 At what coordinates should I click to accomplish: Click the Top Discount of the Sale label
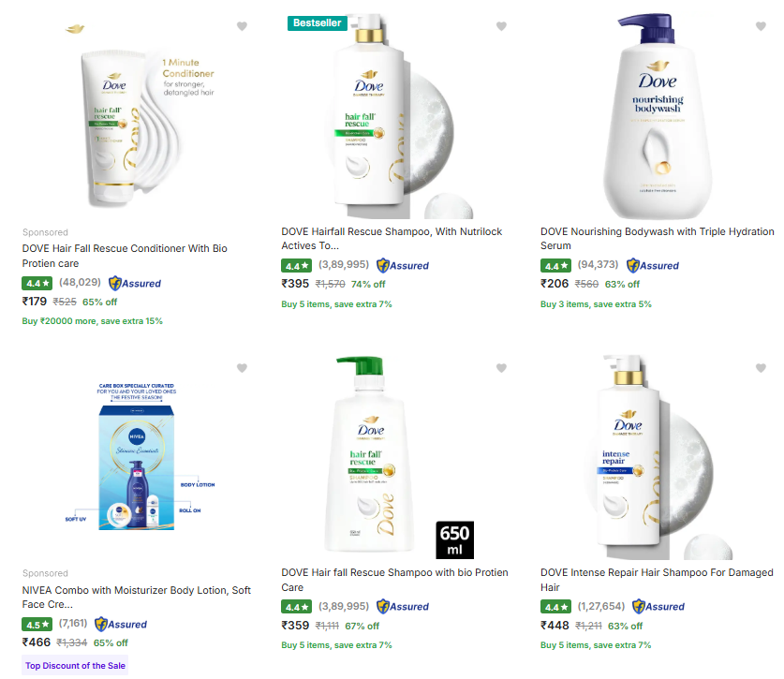pos(74,666)
